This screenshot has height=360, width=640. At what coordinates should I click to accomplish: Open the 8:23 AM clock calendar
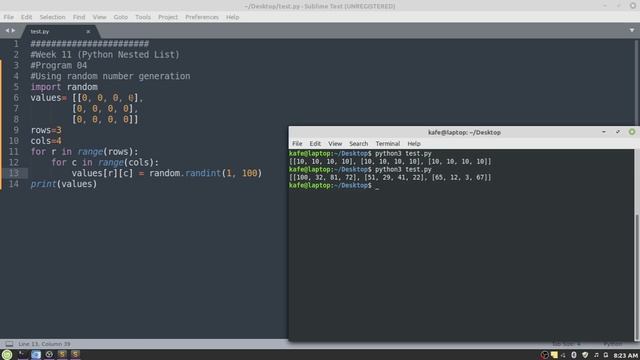625,356
